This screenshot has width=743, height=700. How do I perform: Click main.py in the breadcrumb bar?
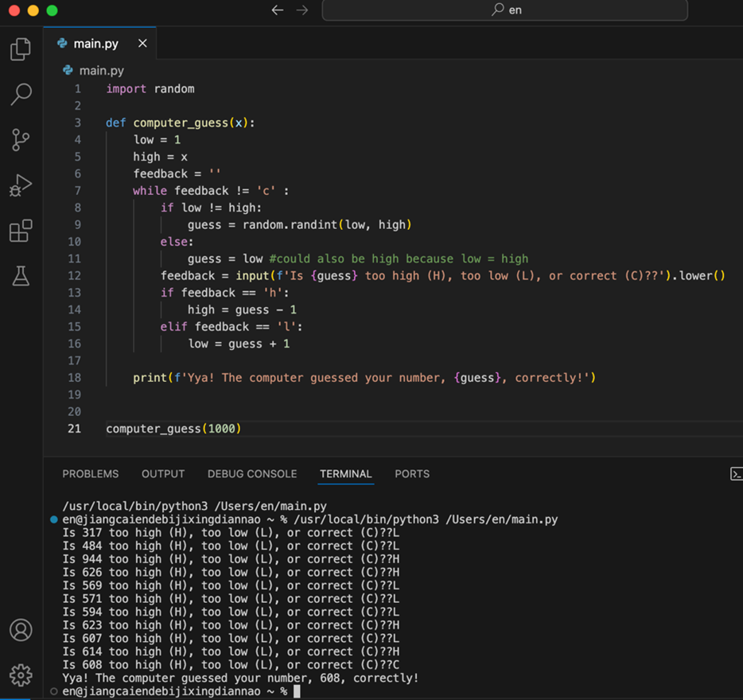pyautogui.click(x=101, y=70)
